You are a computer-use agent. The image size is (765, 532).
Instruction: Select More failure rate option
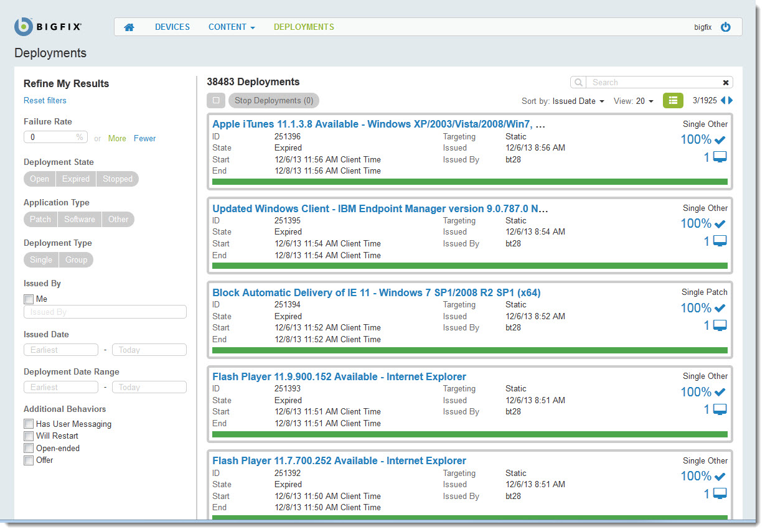(117, 139)
